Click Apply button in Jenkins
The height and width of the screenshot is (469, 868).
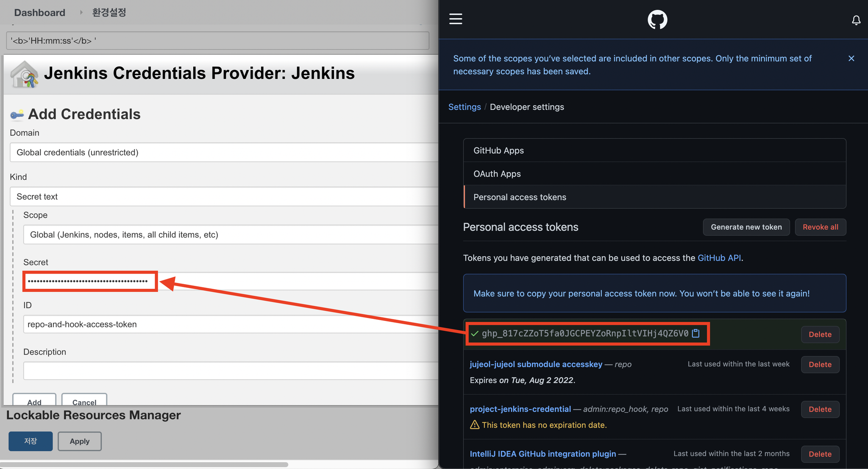point(80,441)
